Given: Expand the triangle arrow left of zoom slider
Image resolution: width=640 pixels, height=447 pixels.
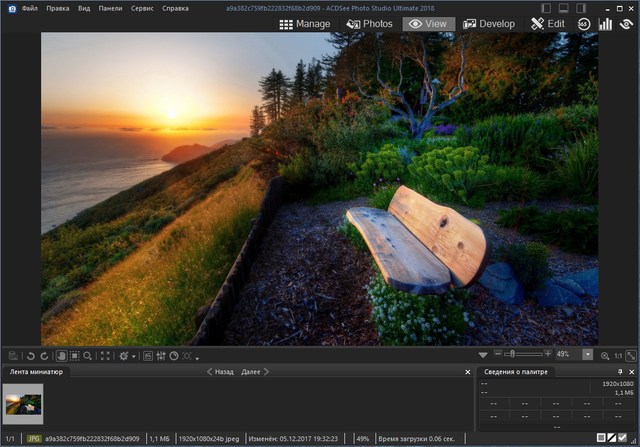Looking at the screenshot, I should (483, 355).
